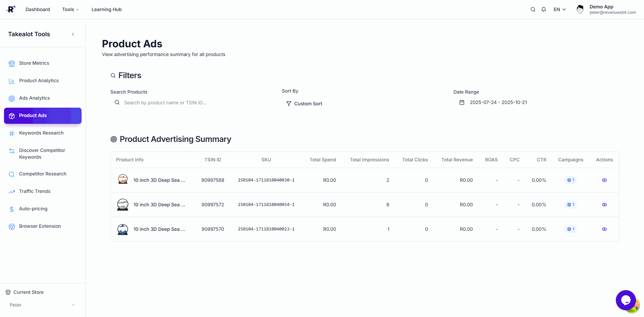This screenshot has height=317, width=644.
Task: View details eye for TSIN 90997568
Action: click(x=604, y=180)
